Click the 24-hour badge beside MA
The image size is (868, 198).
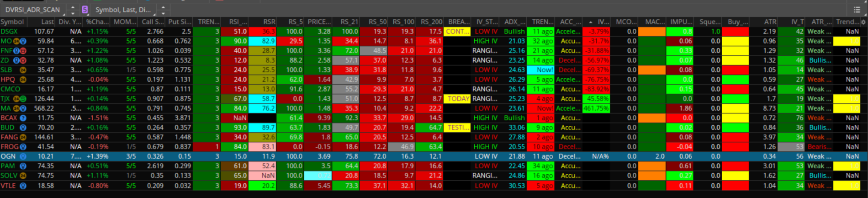(16, 108)
